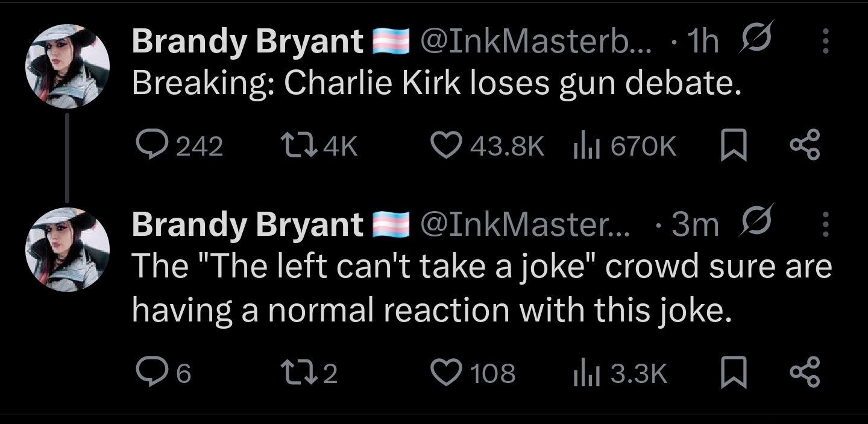Repost the top tweet

pyautogui.click(x=312, y=144)
